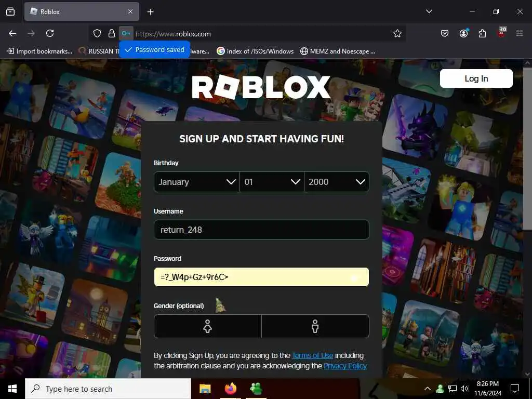Screen dimensions: 532x399
Task: Click the green user tray icon
Action: point(440,389)
